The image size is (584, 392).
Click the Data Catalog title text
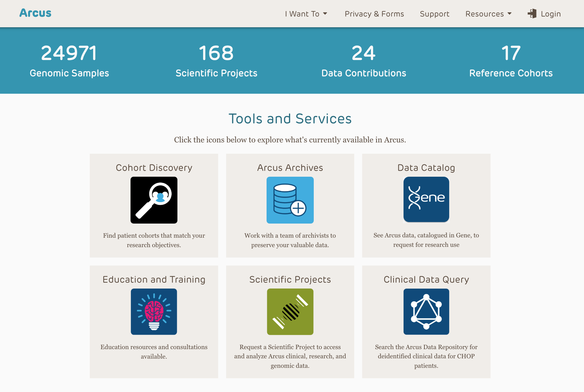[426, 168]
